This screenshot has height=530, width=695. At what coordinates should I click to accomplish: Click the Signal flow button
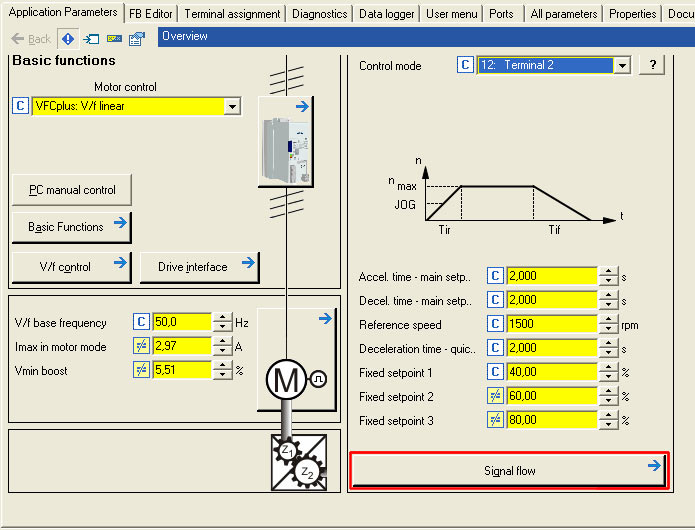click(509, 470)
